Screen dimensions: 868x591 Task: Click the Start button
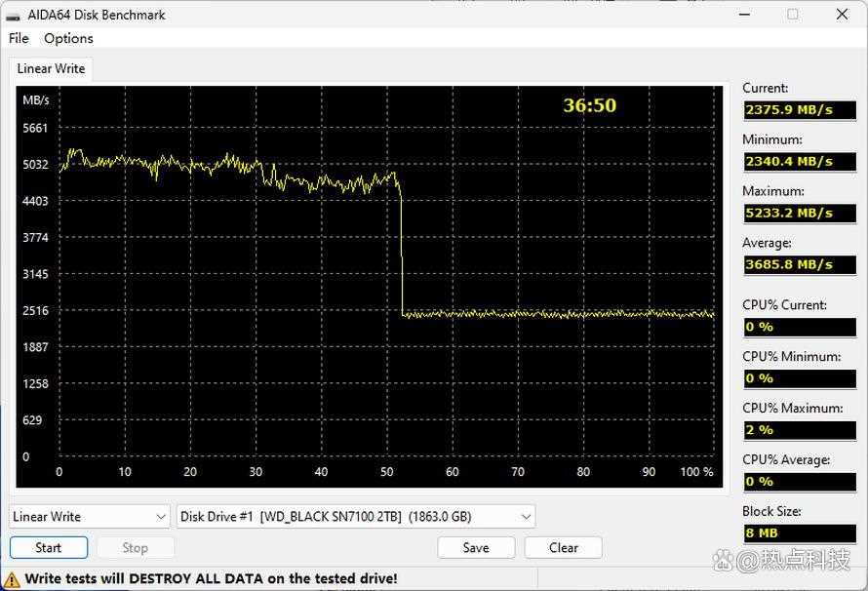(49, 547)
